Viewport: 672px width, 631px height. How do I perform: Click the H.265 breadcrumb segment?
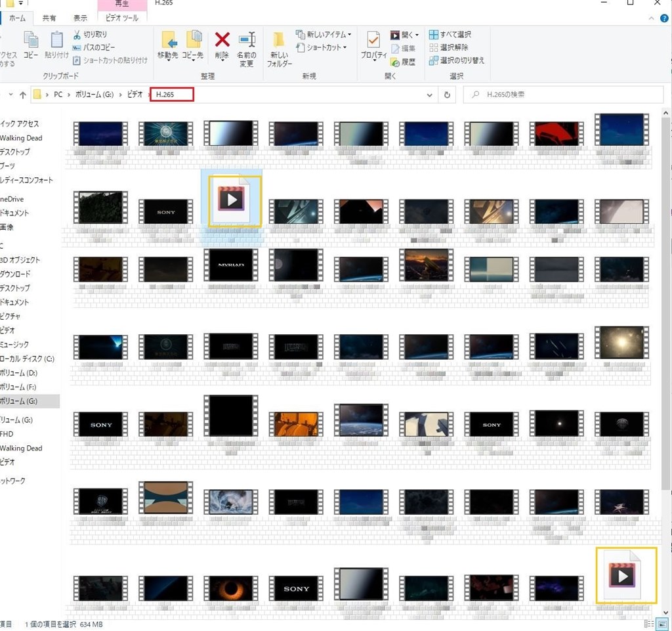[165, 95]
